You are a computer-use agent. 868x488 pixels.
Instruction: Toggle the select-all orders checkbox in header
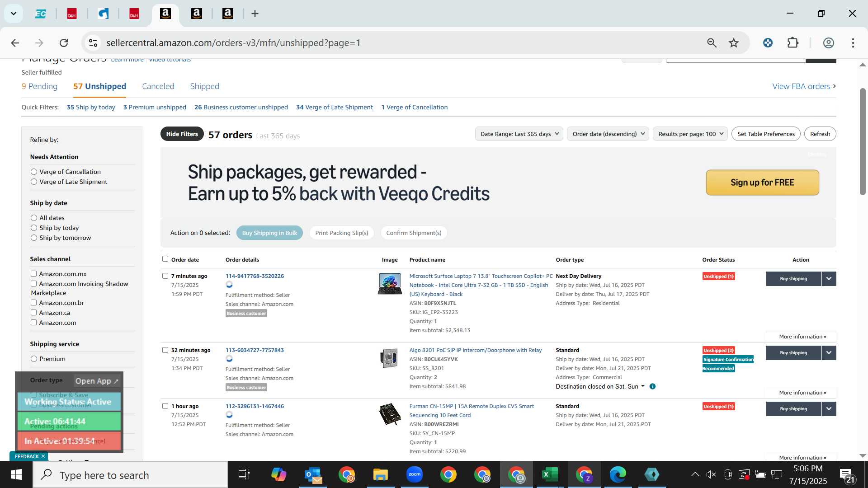[x=165, y=259]
